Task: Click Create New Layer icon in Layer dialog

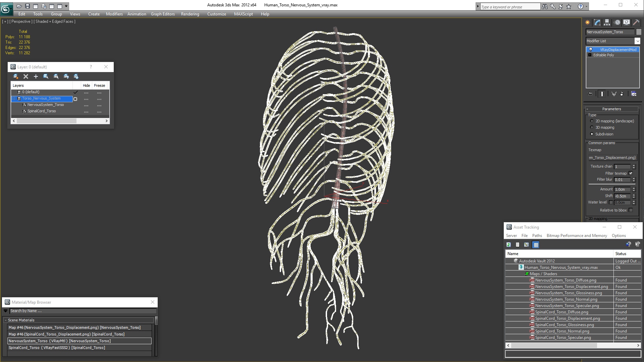Action: 16,76
